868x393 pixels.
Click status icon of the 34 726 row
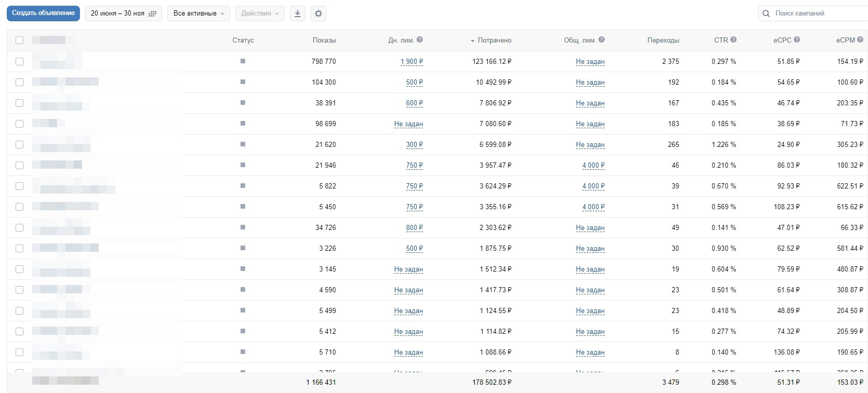(243, 227)
